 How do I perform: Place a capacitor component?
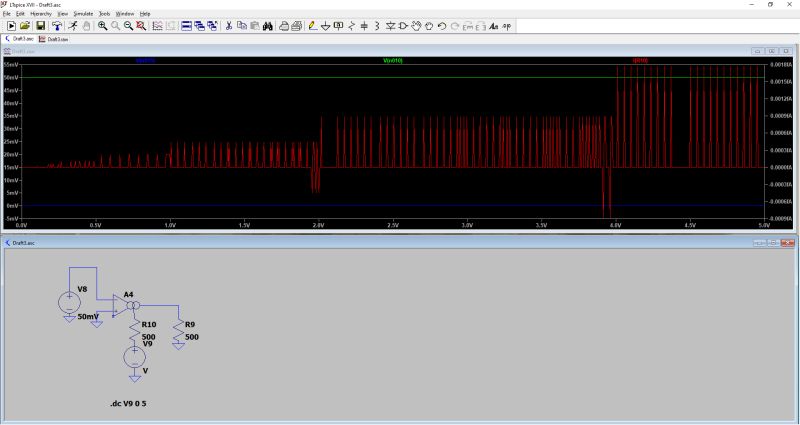[364, 26]
